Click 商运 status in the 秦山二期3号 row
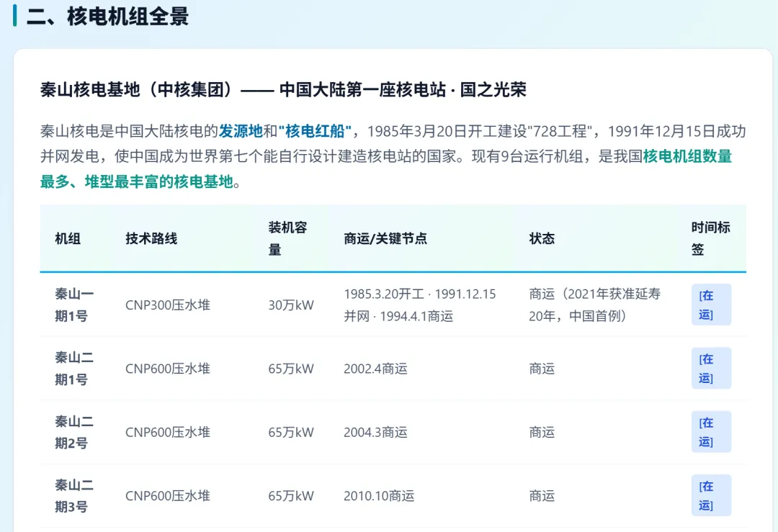Screen dimensions: 778x532 pos(542,495)
